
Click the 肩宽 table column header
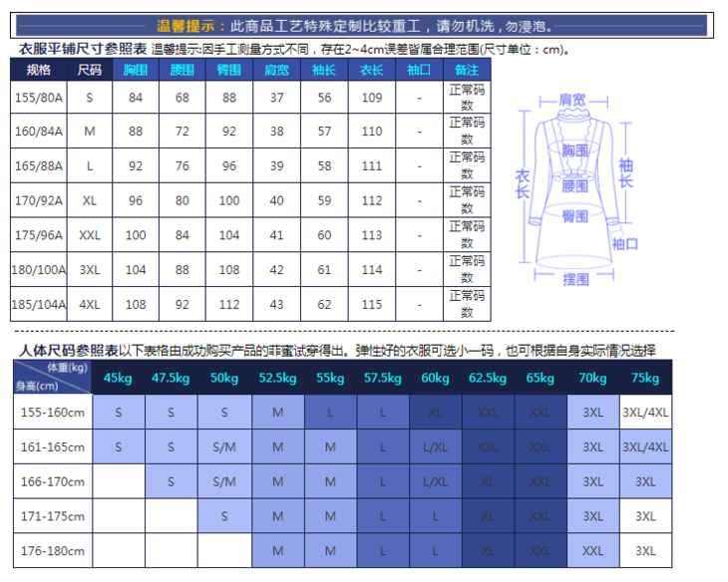click(x=276, y=70)
